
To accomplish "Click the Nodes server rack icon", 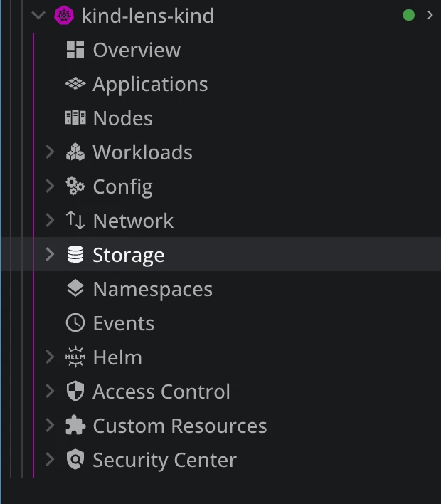I will [75, 117].
